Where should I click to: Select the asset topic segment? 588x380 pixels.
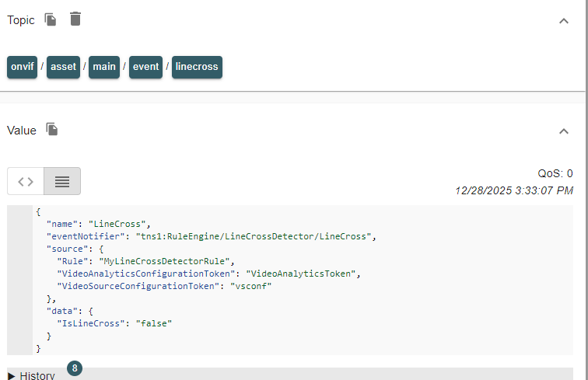click(x=63, y=67)
